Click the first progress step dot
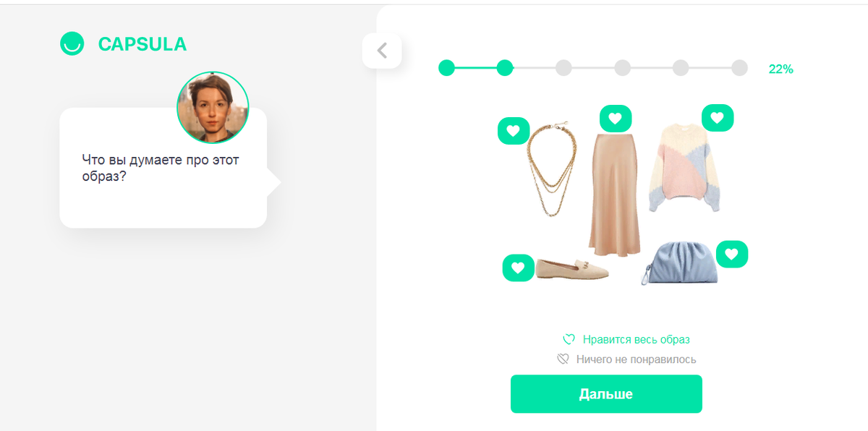The image size is (868, 431). click(447, 68)
